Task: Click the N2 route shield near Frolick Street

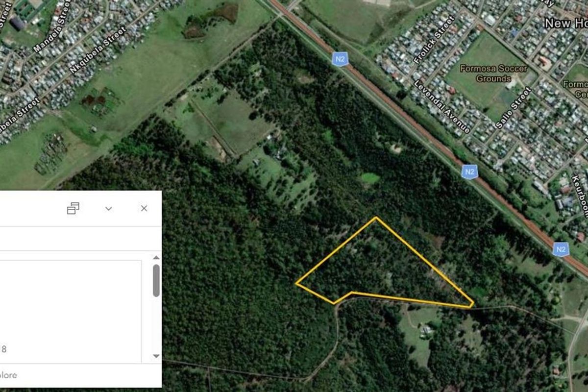Action: point(340,59)
